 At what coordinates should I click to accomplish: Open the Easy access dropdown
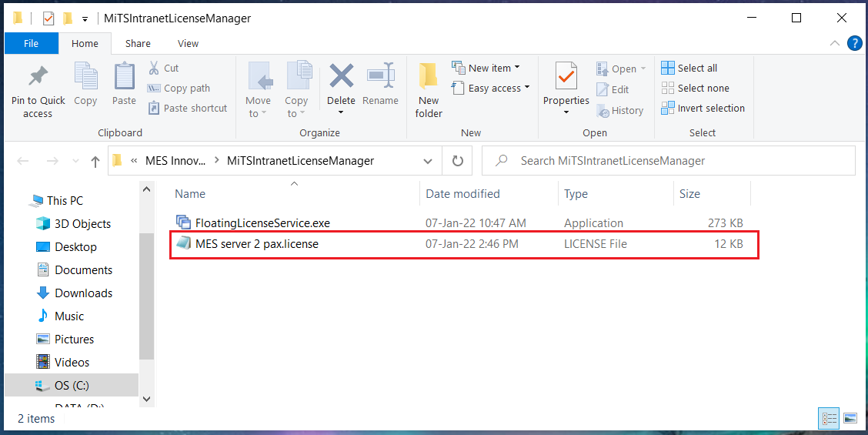pyautogui.click(x=490, y=88)
